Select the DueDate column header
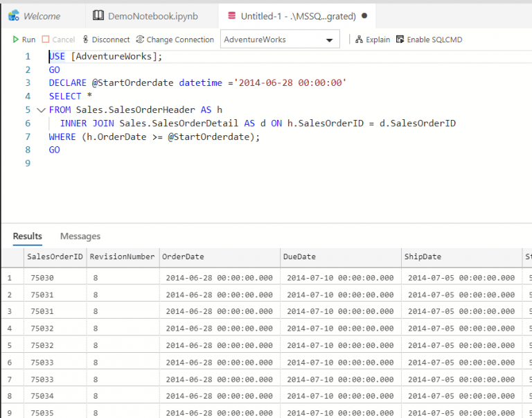This screenshot has height=418, width=532. click(299, 256)
